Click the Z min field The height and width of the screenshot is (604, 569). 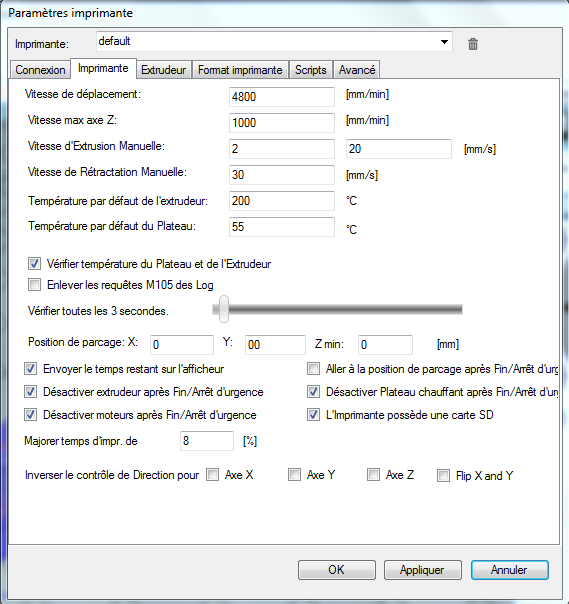click(x=385, y=344)
